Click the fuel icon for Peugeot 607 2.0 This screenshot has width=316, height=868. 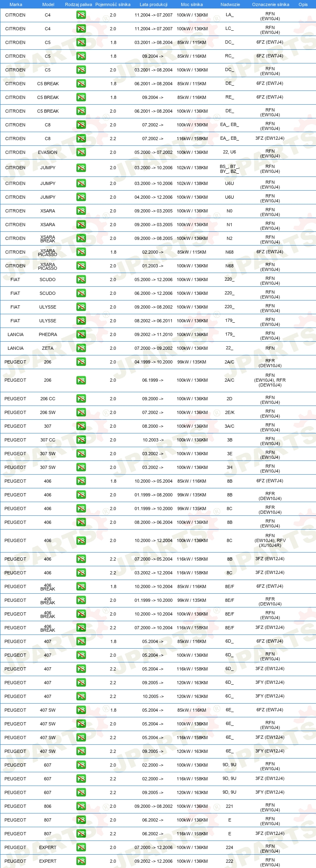point(81,765)
